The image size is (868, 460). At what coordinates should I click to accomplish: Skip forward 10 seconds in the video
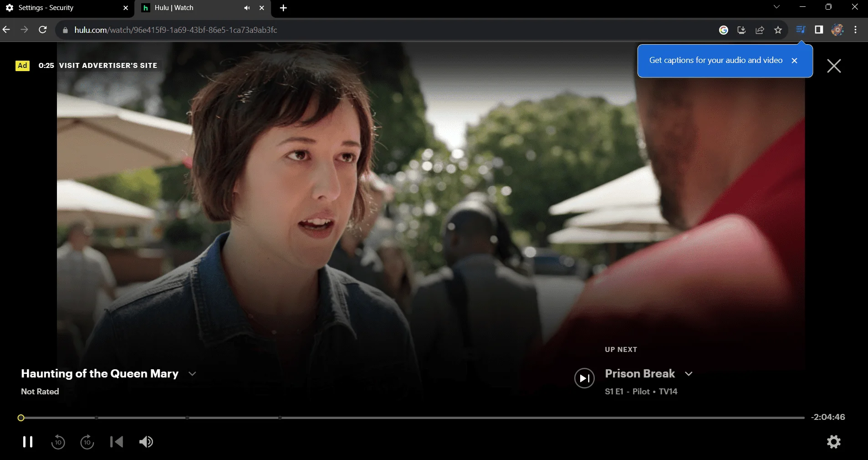(x=87, y=442)
